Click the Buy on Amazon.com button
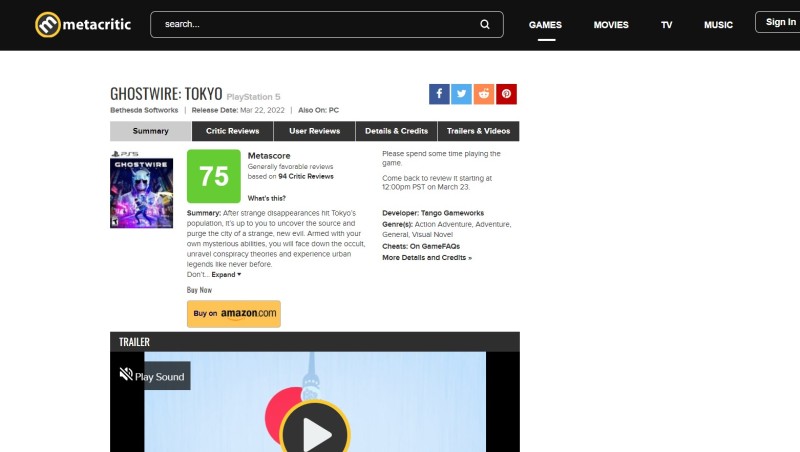The height and width of the screenshot is (452, 800). [234, 314]
